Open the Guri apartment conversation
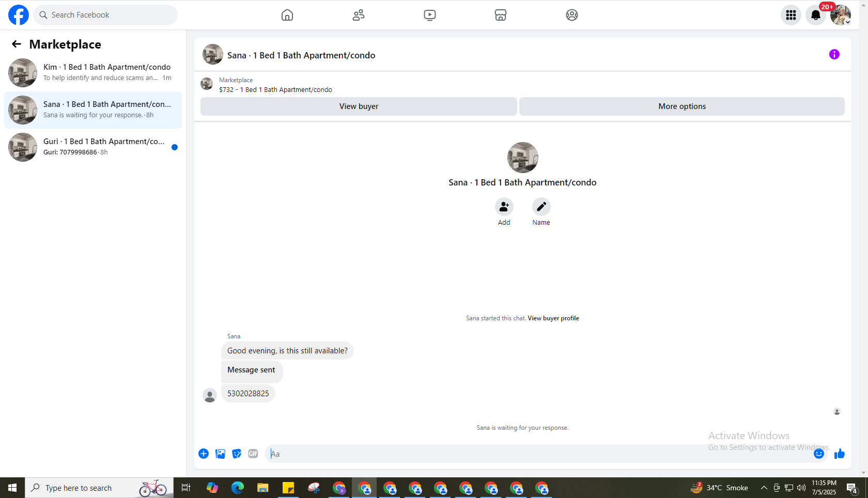The height and width of the screenshot is (498, 868). [x=93, y=147]
